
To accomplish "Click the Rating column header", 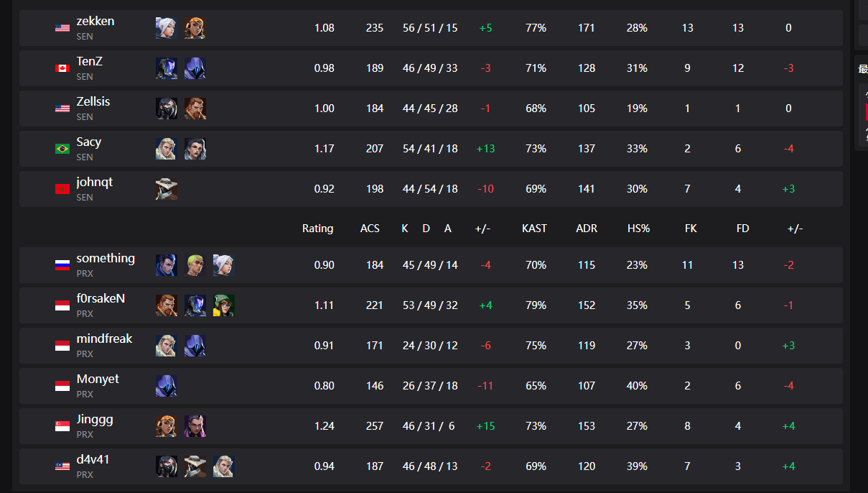I will (317, 229).
